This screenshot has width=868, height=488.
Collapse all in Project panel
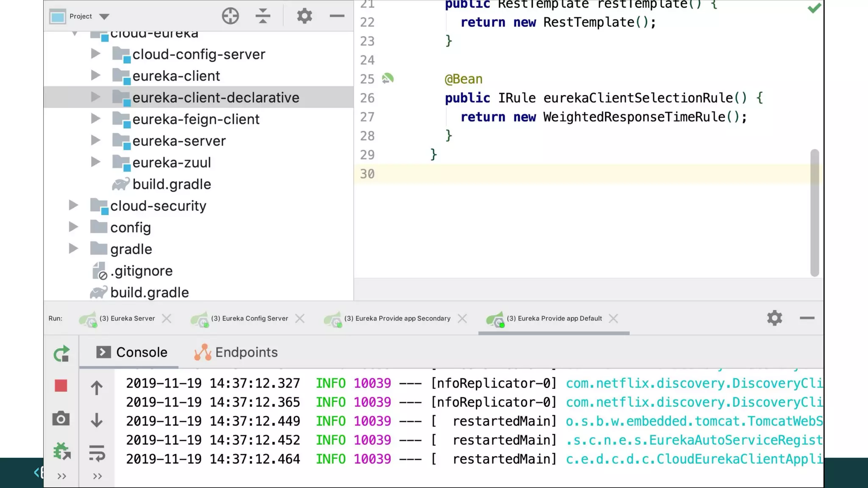click(x=263, y=16)
